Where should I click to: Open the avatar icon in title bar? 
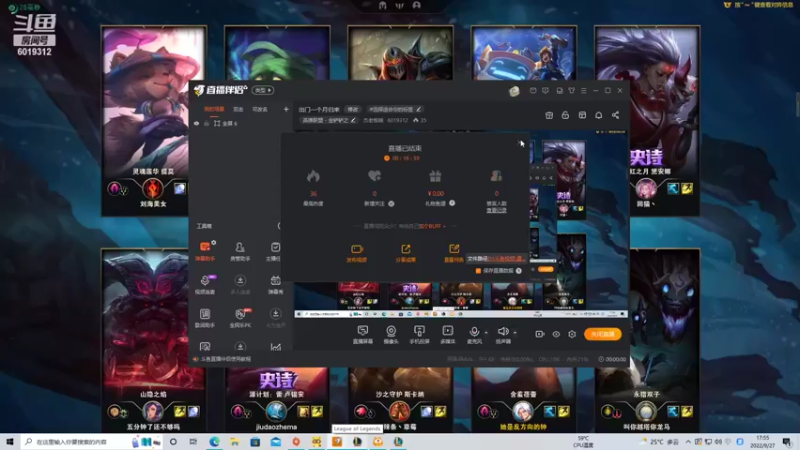(514, 91)
